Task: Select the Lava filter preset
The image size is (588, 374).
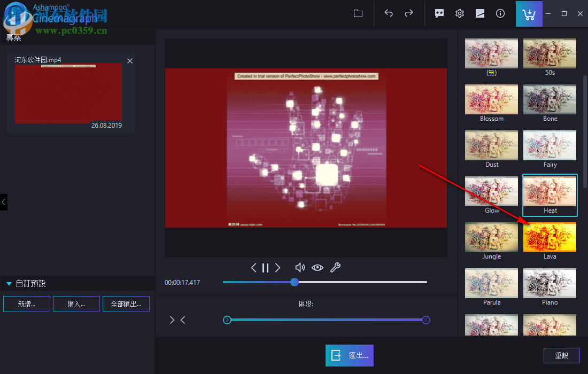Action: [x=550, y=237]
